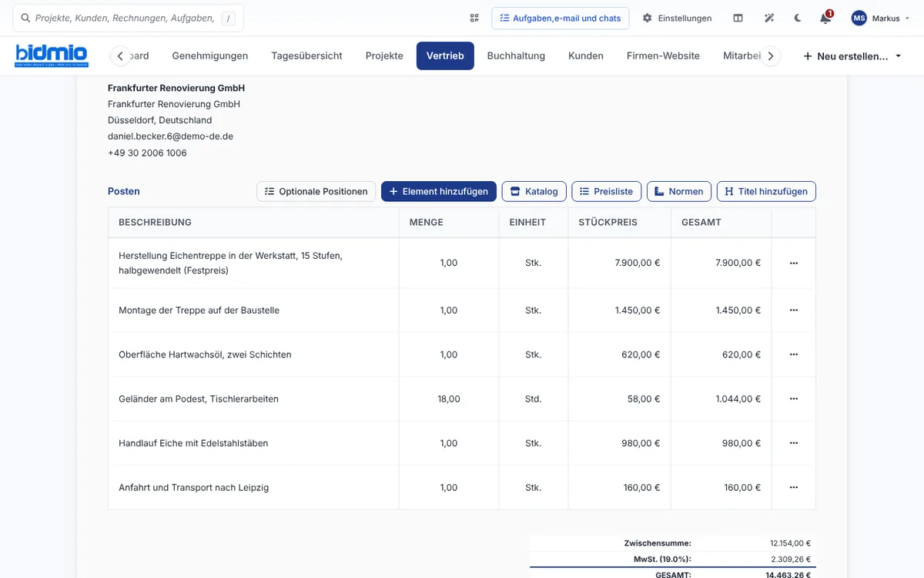Viewport: 924px width, 578px height.
Task: Focus the global search field
Action: coord(128,18)
